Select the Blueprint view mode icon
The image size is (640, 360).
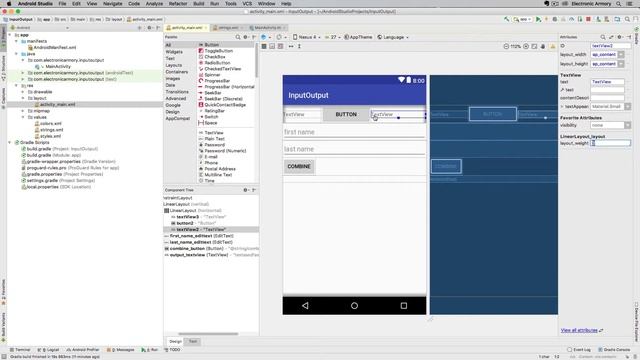click(x=272, y=47)
